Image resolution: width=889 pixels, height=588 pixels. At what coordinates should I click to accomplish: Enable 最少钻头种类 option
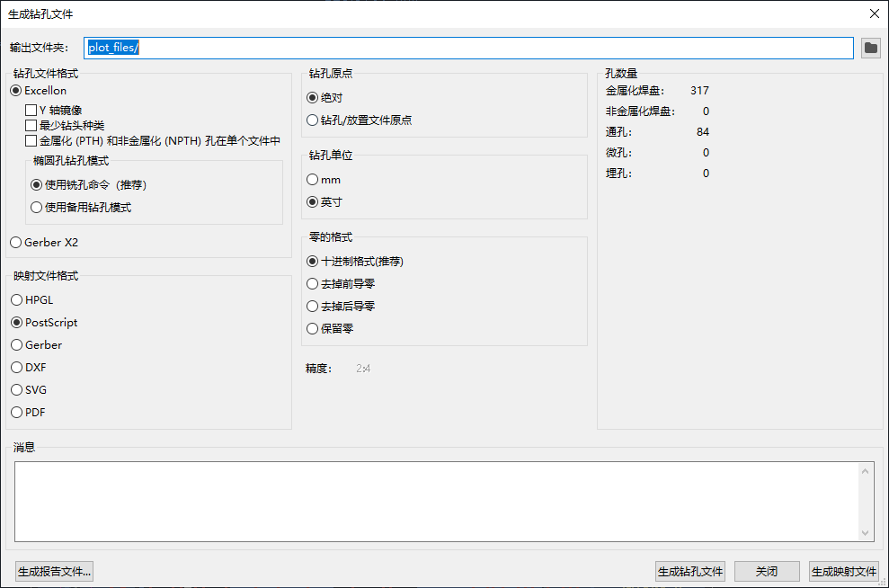click(x=31, y=124)
